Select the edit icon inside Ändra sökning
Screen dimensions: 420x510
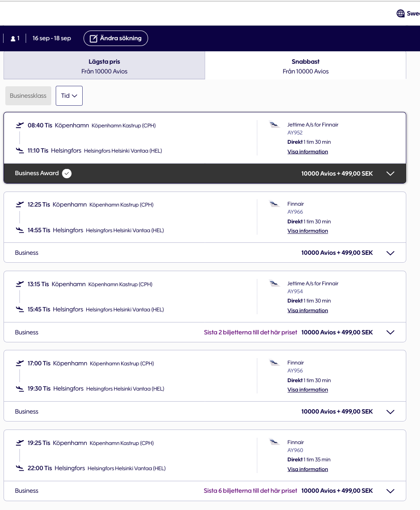93,38
